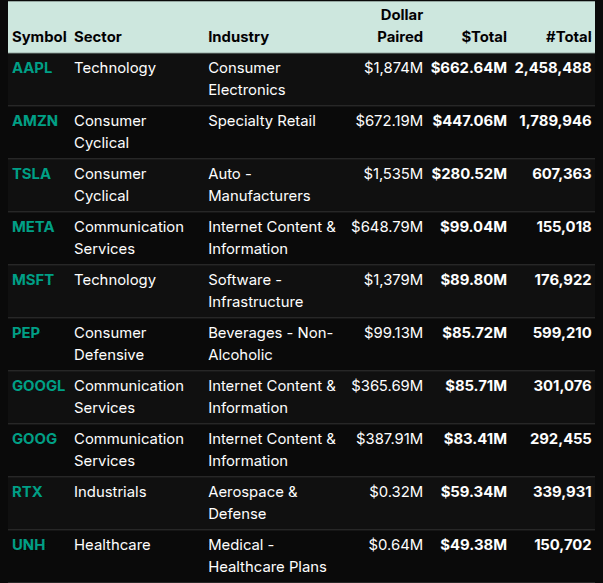Click AAPL's $662.64M total value cell
603x583 pixels.
click(x=469, y=68)
